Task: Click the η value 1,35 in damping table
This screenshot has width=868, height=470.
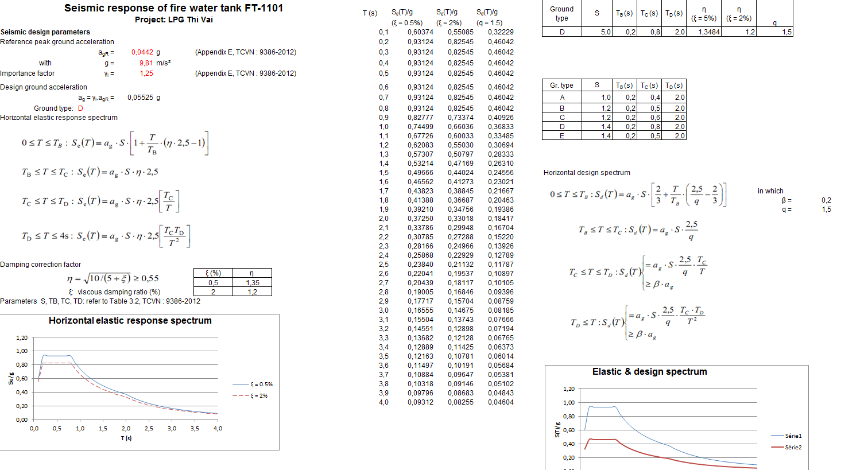Action: pos(253,283)
